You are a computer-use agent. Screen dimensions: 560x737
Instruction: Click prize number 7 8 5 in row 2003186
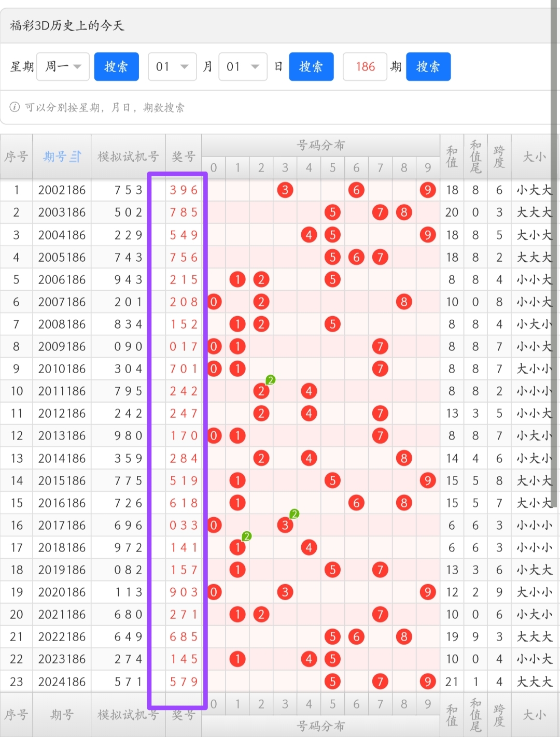click(184, 212)
